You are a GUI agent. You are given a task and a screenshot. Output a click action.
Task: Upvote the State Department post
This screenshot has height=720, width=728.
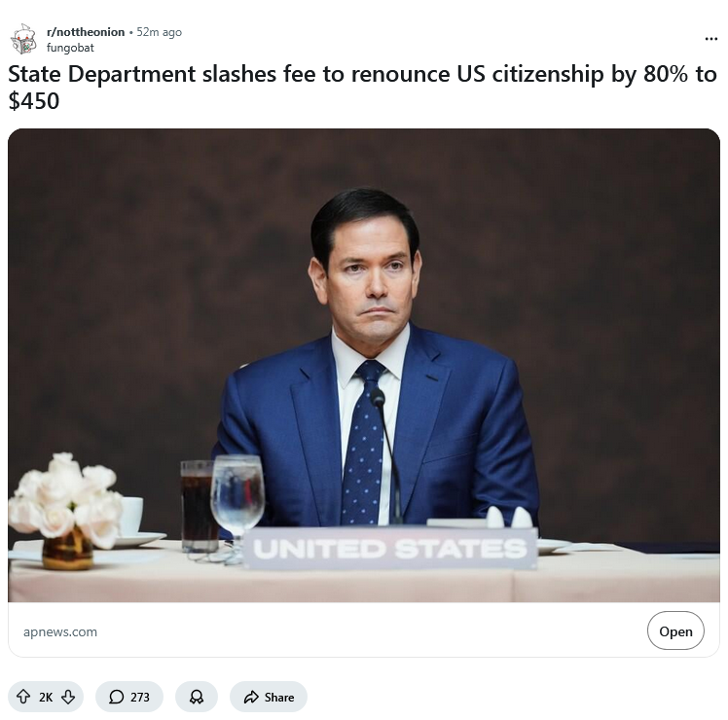(24, 697)
